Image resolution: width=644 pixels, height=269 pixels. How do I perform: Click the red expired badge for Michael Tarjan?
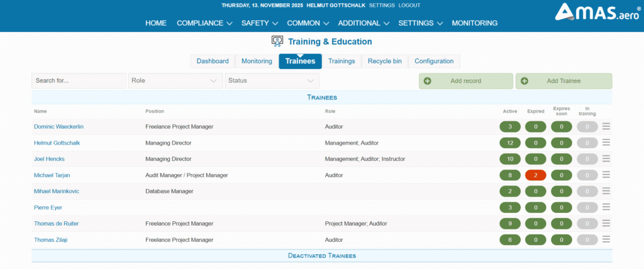click(x=536, y=175)
